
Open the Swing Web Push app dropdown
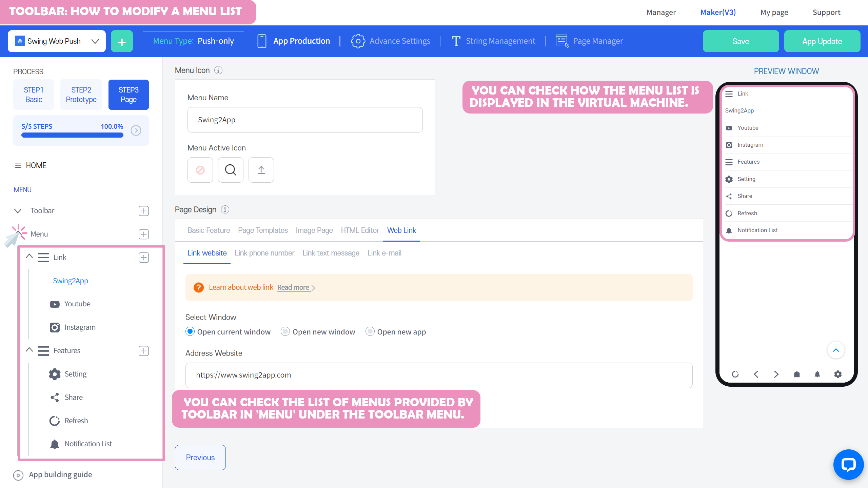[x=57, y=41]
